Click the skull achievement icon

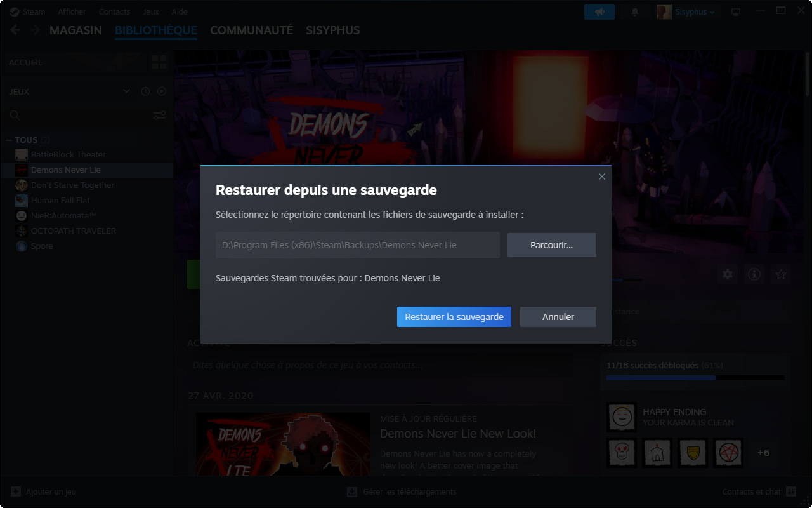622,453
